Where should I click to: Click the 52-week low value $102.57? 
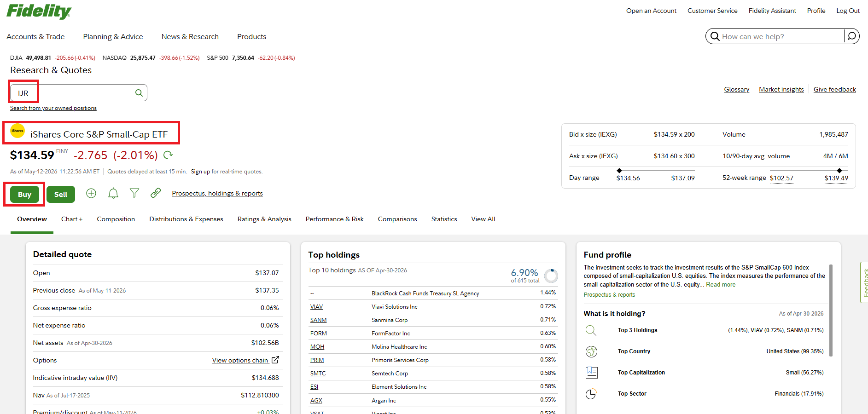(x=781, y=178)
